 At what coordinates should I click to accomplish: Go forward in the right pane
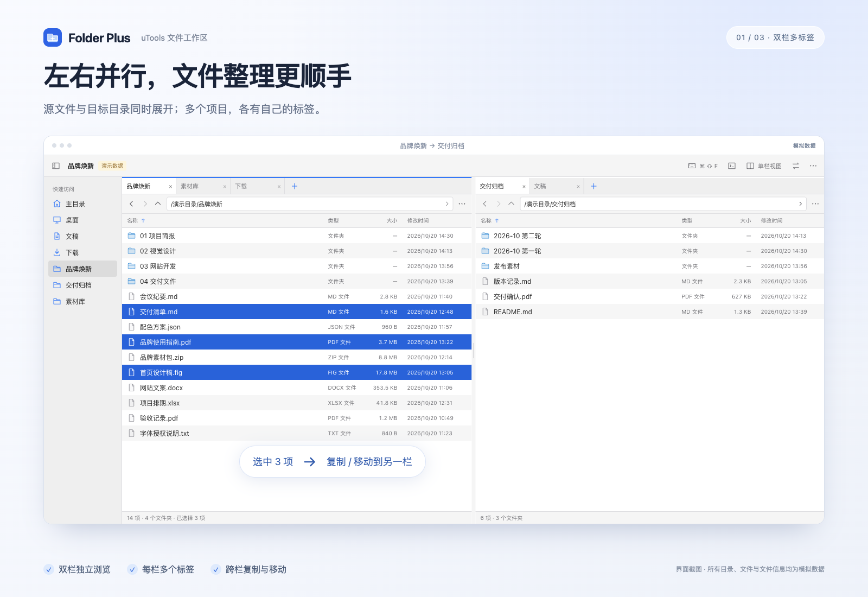499,204
